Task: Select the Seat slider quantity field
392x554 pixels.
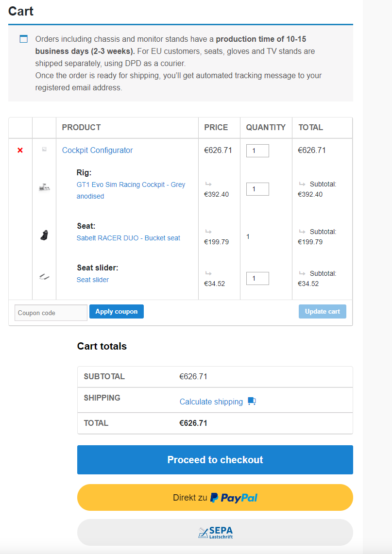Action: click(x=257, y=279)
